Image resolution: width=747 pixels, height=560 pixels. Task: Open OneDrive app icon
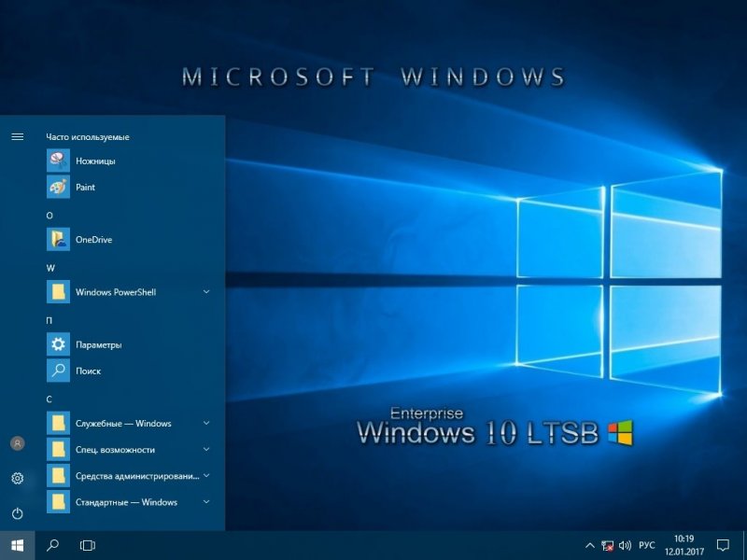click(58, 239)
